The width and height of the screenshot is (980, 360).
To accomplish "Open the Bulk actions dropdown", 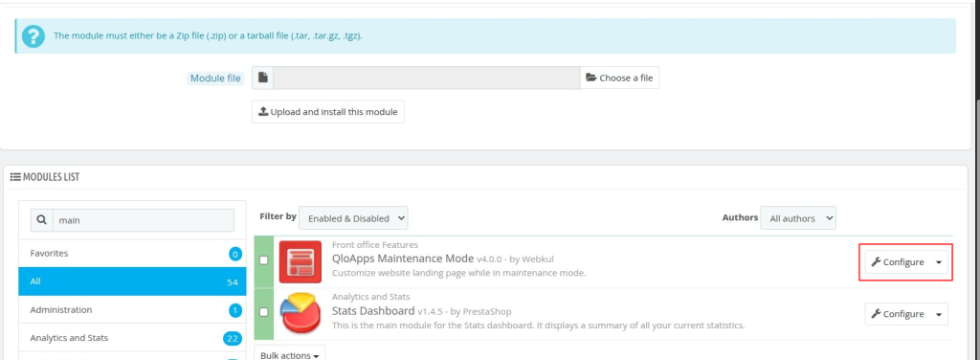I will click(289, 354).
